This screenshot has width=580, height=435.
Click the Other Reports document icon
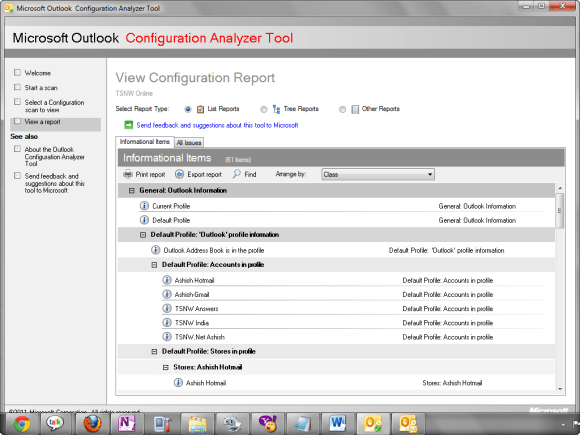click(355, 109)
